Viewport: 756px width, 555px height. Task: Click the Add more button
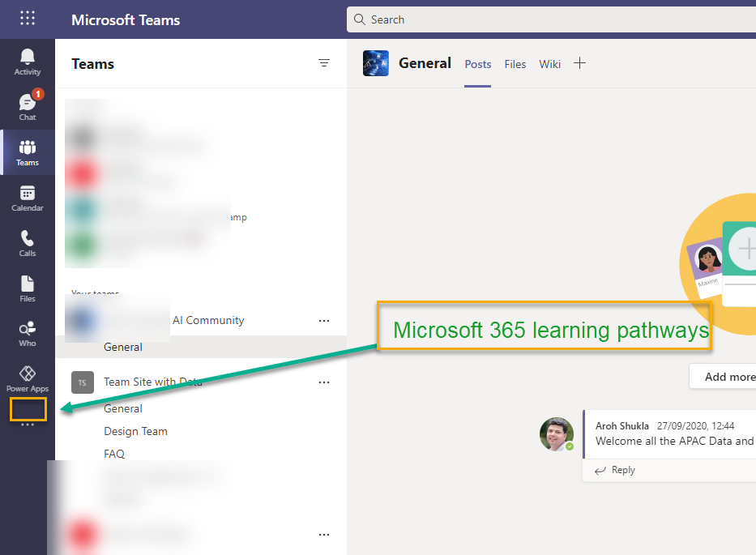pos(728,376)
